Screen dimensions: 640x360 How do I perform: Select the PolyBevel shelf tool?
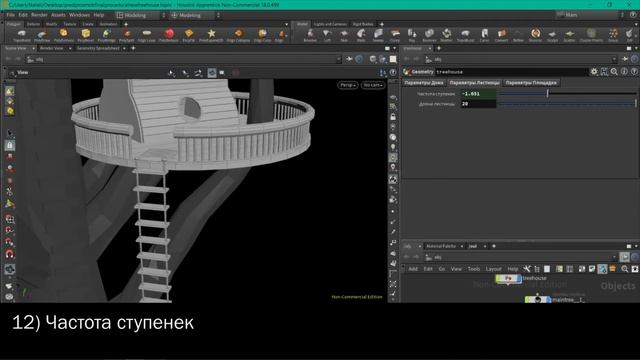[85, 35]
